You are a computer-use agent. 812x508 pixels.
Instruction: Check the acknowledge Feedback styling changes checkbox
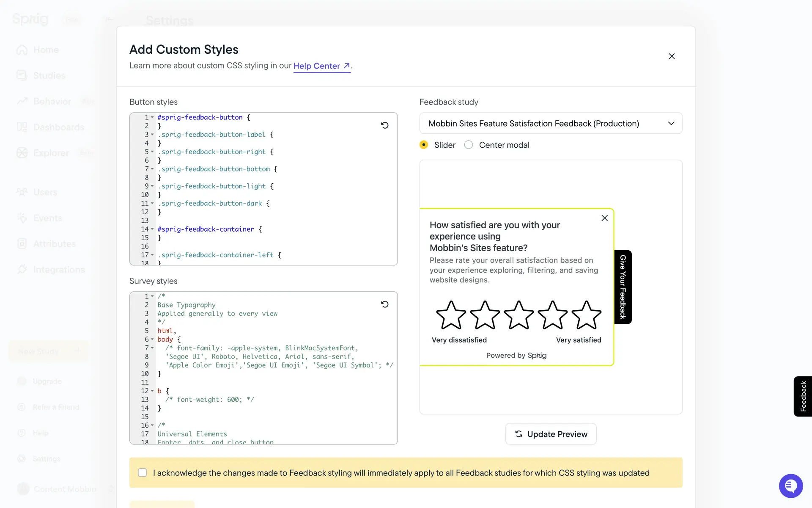143,472
